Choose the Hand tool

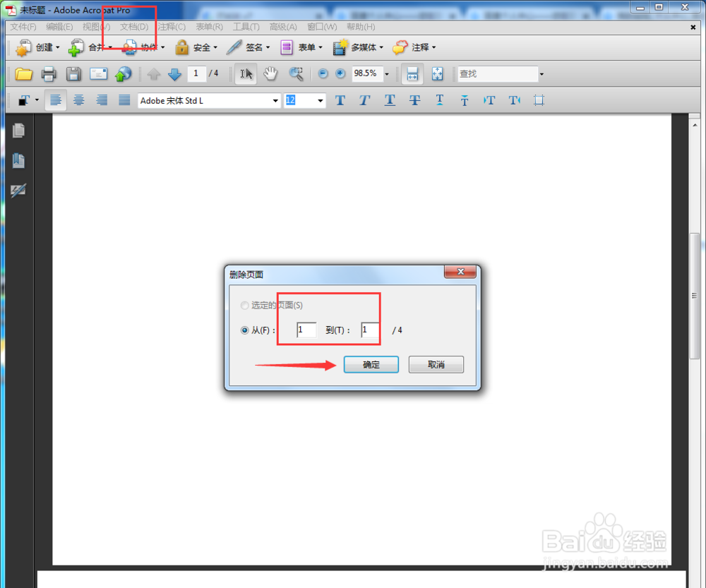(x=270, y=73)
